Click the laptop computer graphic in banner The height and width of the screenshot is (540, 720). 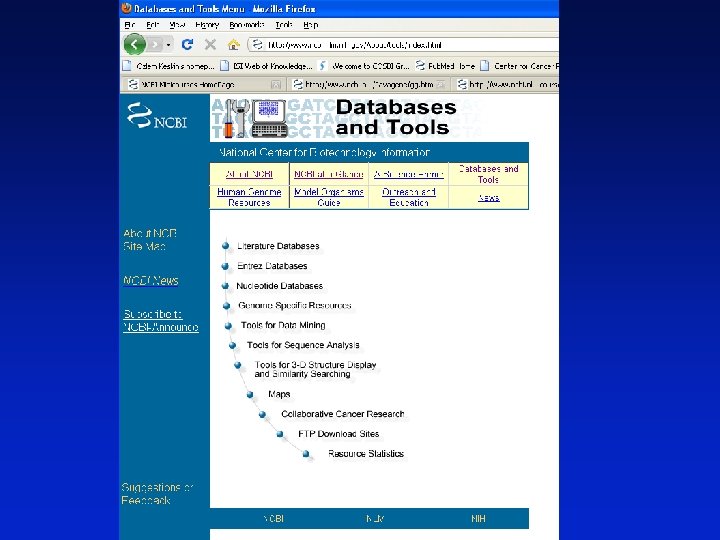[x=270, y=118]
